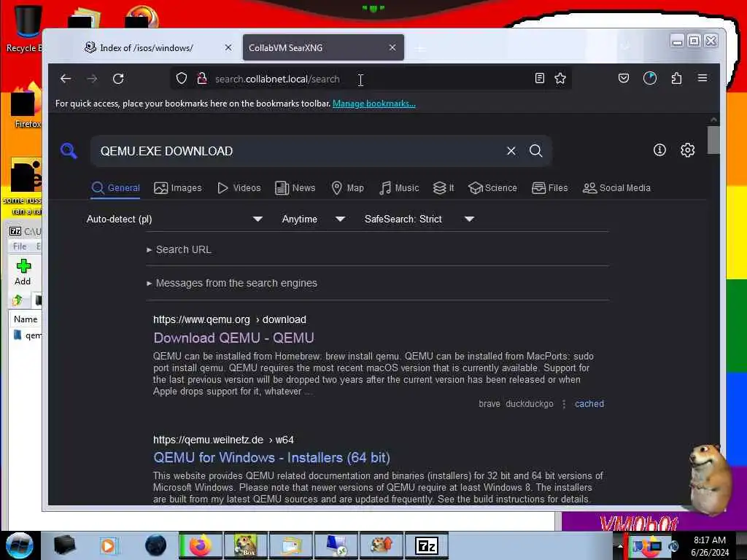Clear the search query with the X icon

tap(511, 151)
